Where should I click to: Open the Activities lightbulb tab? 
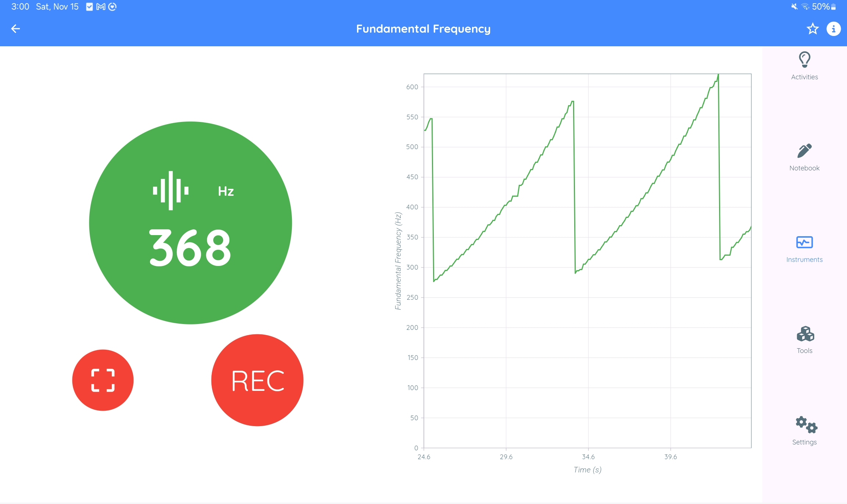coord(804,66)
